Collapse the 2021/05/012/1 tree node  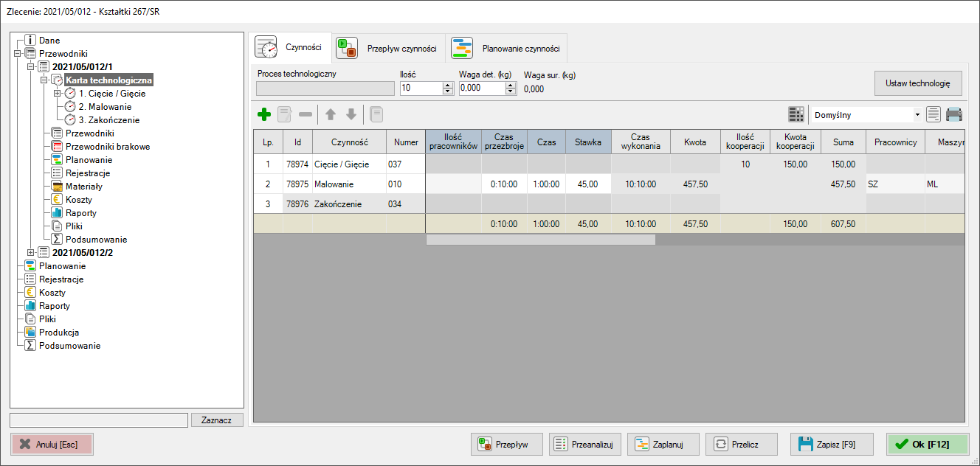(30, 67)
